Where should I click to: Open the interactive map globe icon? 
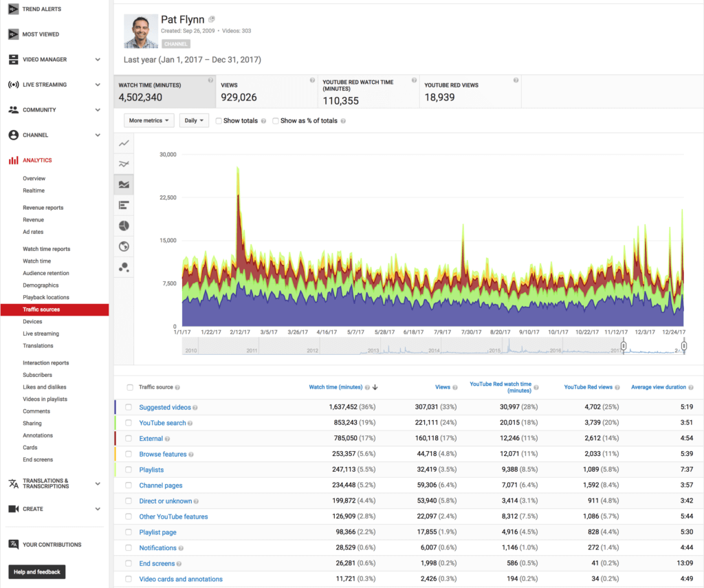[124, 246]
